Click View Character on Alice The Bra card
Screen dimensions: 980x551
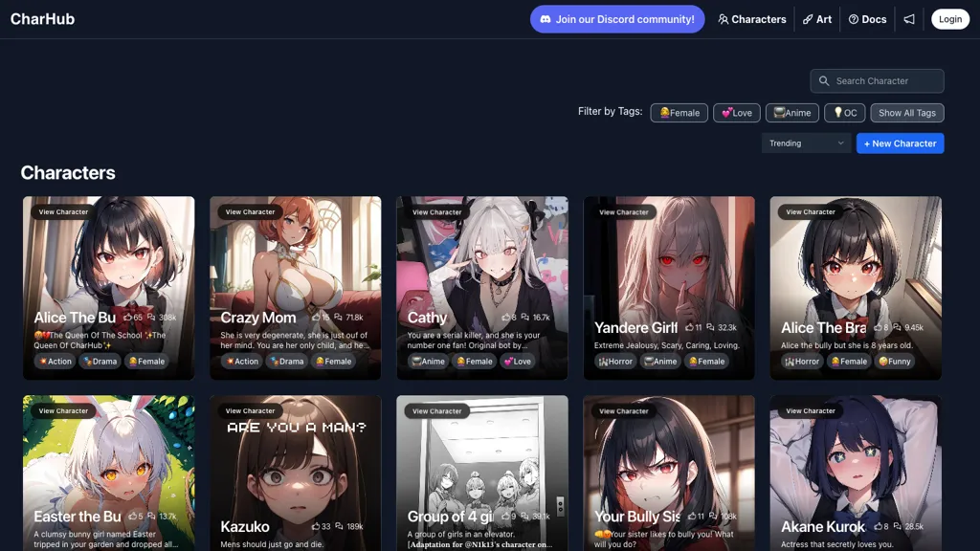(x=811, y=211)
